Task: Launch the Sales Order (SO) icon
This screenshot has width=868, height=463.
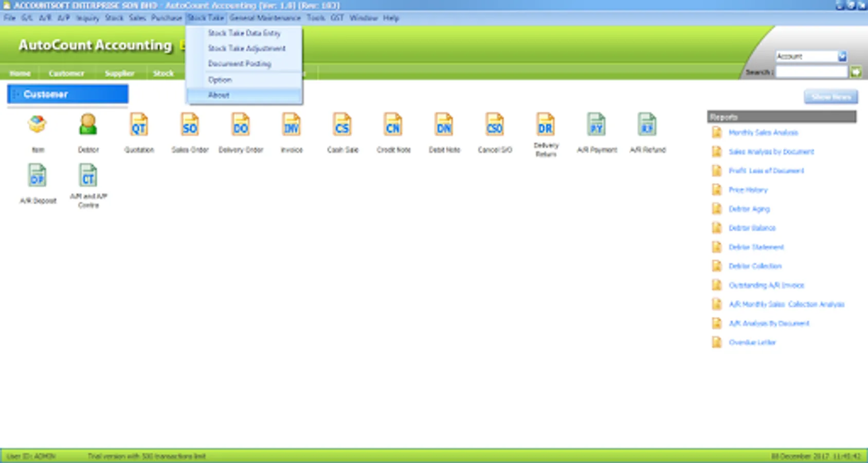Action: point(190,124)
